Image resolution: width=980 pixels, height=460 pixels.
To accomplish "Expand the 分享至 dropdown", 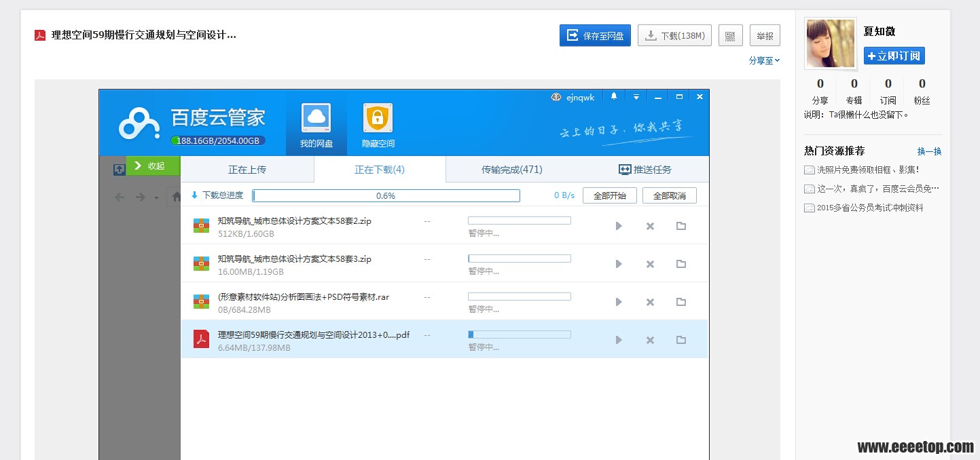I will (x=764, y=60).
